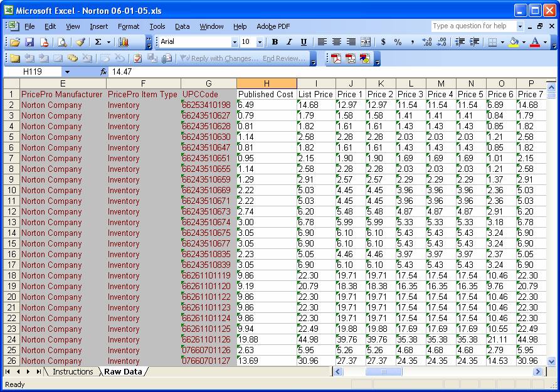
Task: Open Print Preview from the toolbar
Action: click(x=62, y=42)
